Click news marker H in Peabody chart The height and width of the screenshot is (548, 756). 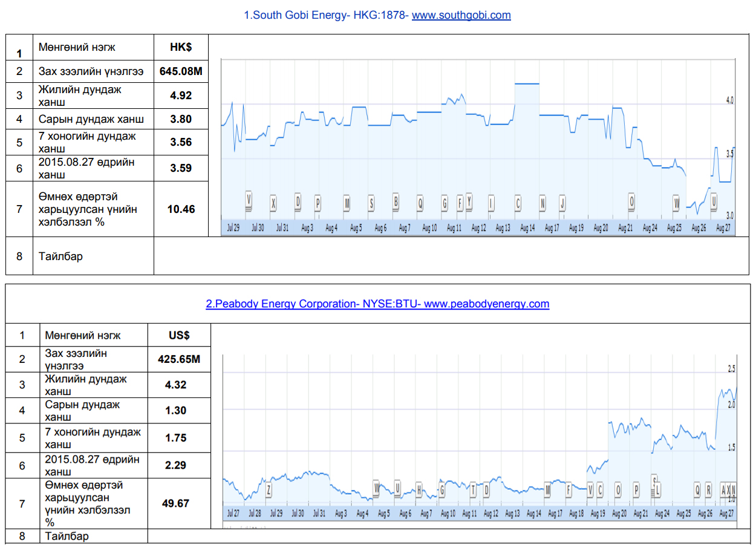coord(419,489)
